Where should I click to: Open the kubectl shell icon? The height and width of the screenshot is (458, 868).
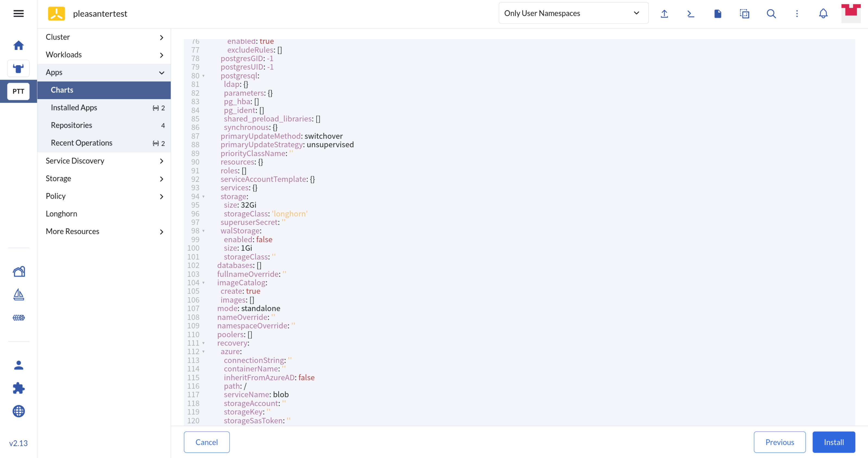pyautogui.click(x=691, y=14)
